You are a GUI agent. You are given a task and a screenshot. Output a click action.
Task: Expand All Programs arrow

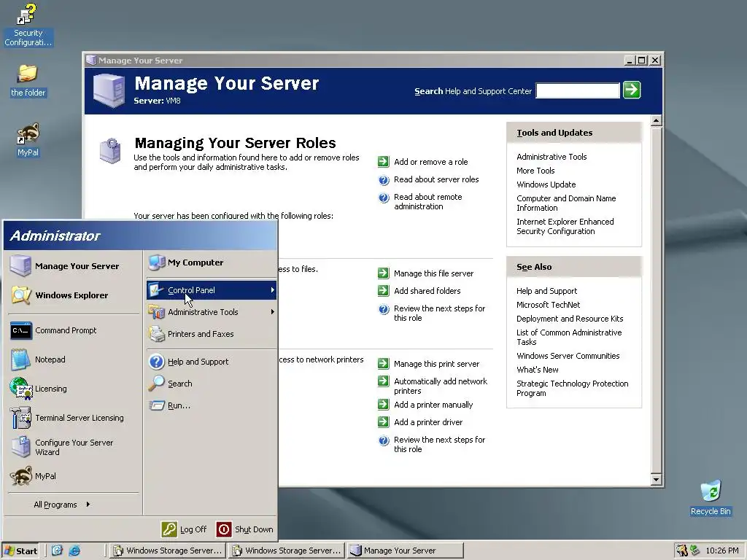(x=88, y=505)
